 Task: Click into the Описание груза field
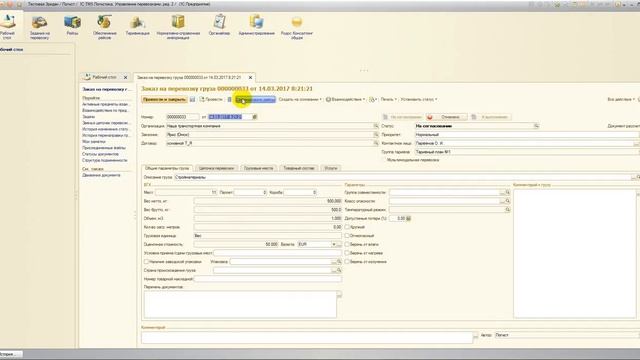click(x=403, y=177)
